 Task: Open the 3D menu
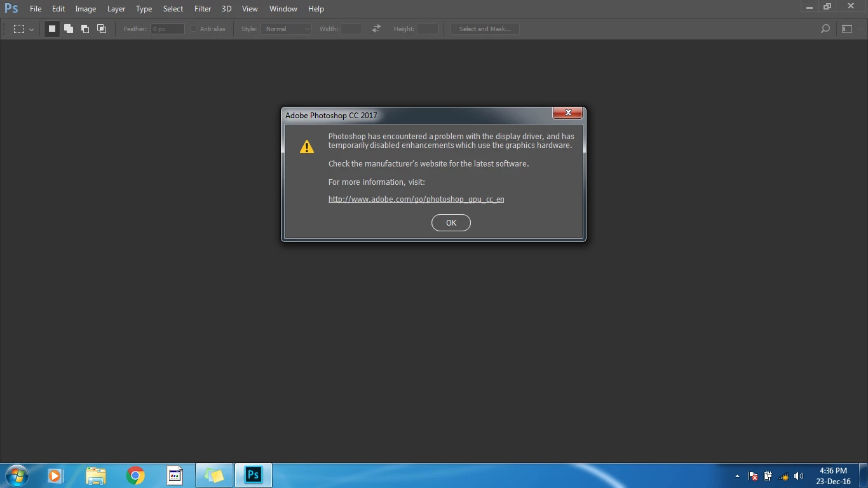click(x=226, y=9)
